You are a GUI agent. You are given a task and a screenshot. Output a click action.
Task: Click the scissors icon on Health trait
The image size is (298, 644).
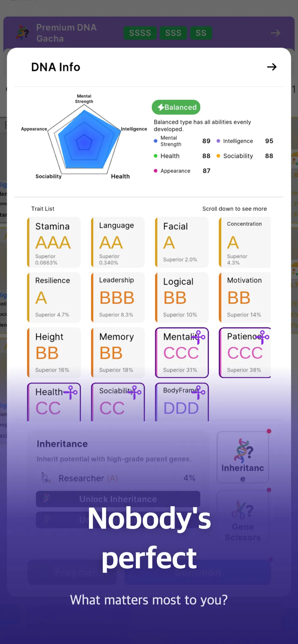pos(71,392)
